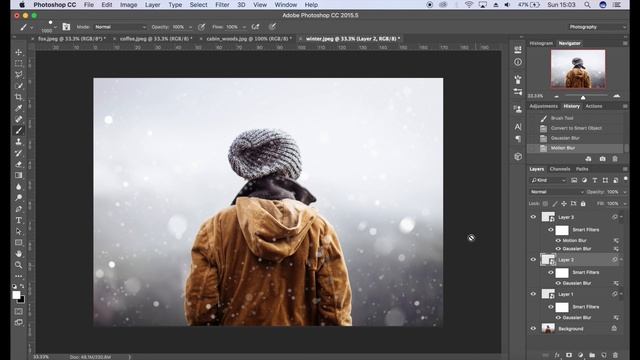This screenshot has width=640, height=360.
Task: Select the Horizontal Type tool
Action: (19, 220)
